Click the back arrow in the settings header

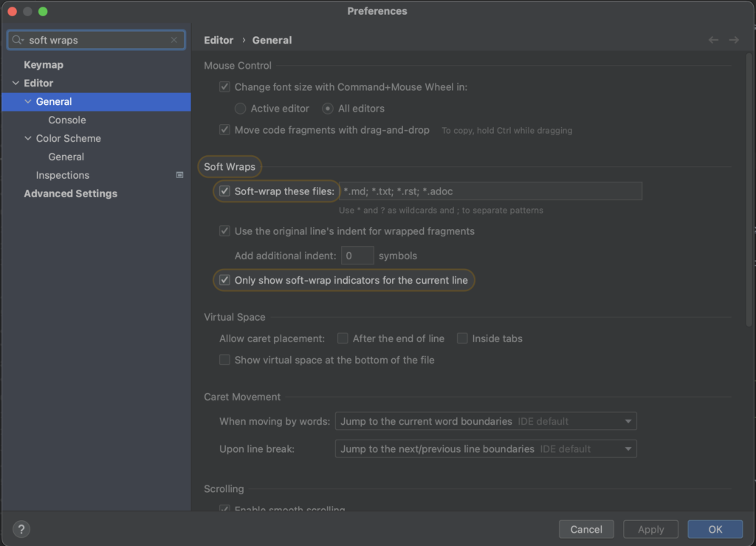pyautogui.click(x=713, y=40)
